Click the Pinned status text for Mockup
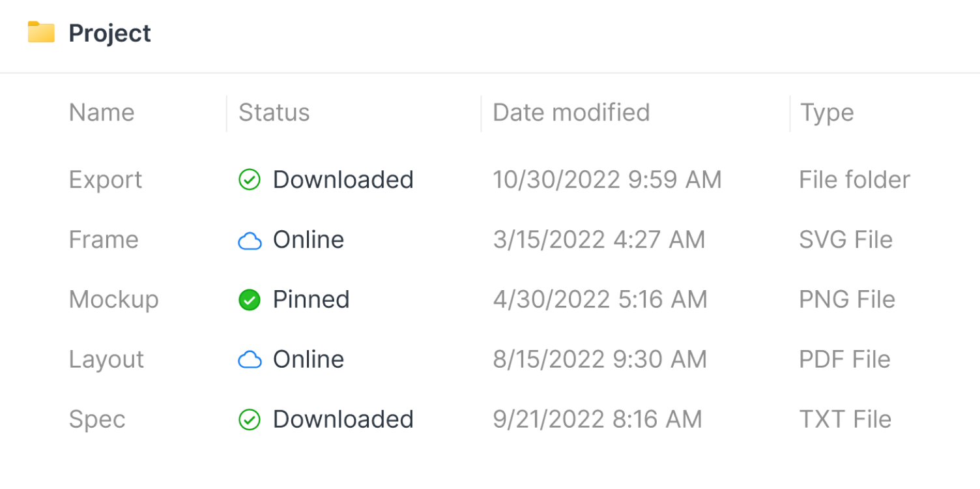Screen dimensions: 980x489 click(311, 300)
